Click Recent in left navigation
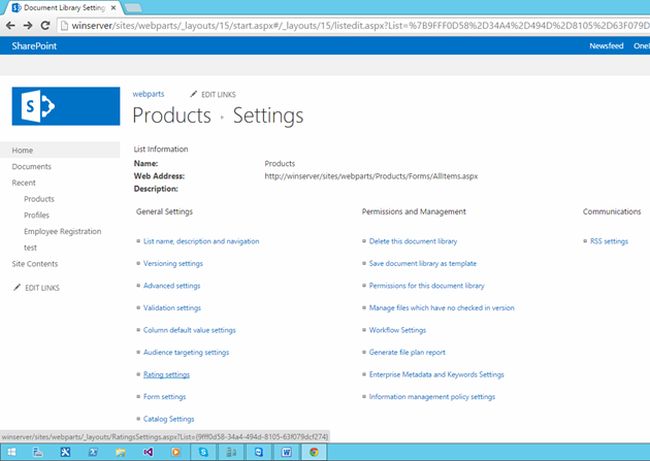 (24, 182)
